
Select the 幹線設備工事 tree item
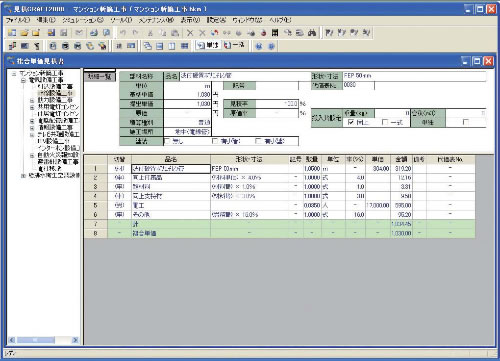56,93
